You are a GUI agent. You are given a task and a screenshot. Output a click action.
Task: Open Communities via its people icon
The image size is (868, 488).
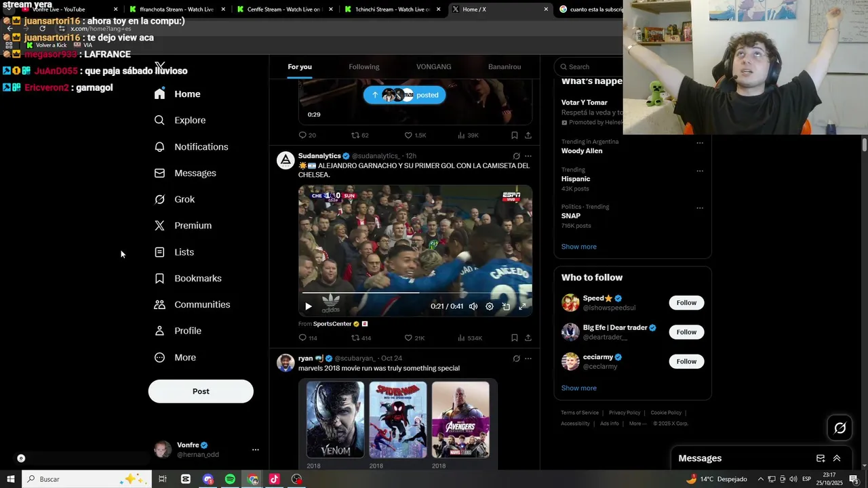coord(159,305)
